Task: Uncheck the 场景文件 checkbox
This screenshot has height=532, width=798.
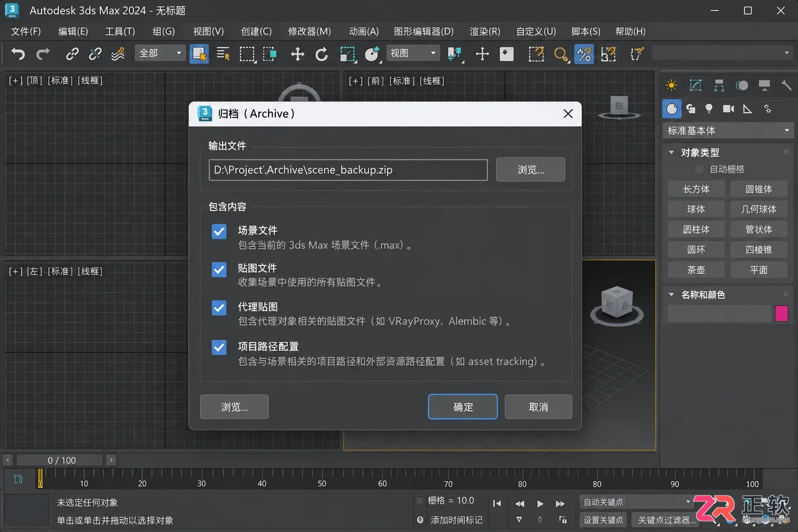Action: [219, 232]
